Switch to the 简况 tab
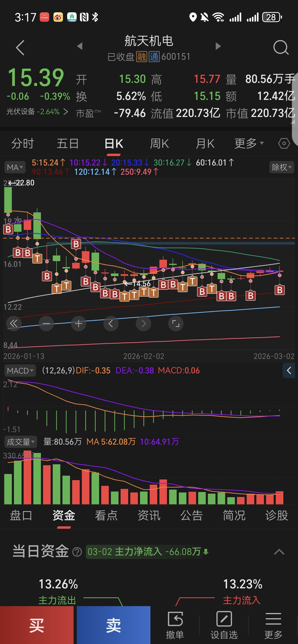This screenshot has width=298, height=644. pos(234,515)
